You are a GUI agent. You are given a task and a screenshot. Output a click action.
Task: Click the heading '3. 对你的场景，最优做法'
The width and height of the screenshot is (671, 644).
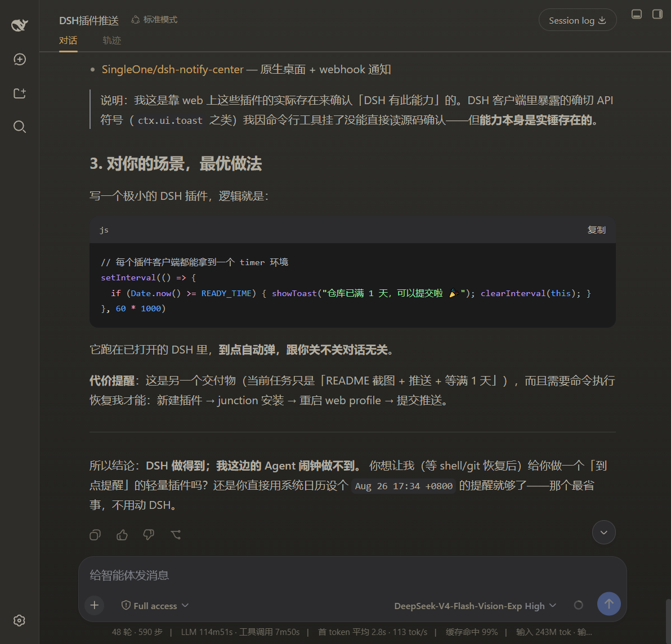[x=176, y=163]
